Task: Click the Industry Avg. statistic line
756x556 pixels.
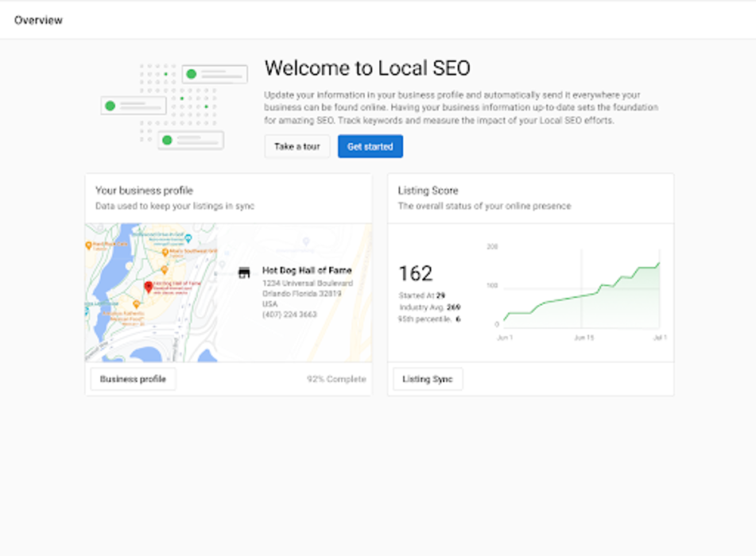Action: (429, 307)
